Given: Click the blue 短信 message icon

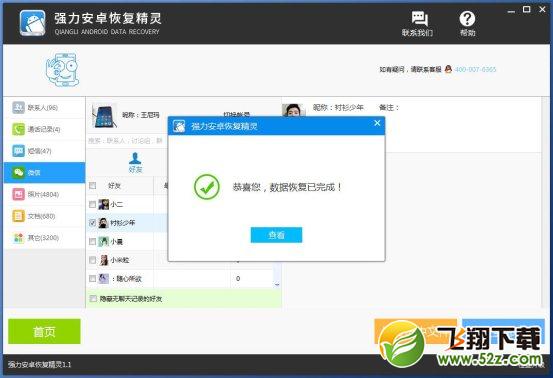Looking at the screenshot, I should tap(18, 151).
